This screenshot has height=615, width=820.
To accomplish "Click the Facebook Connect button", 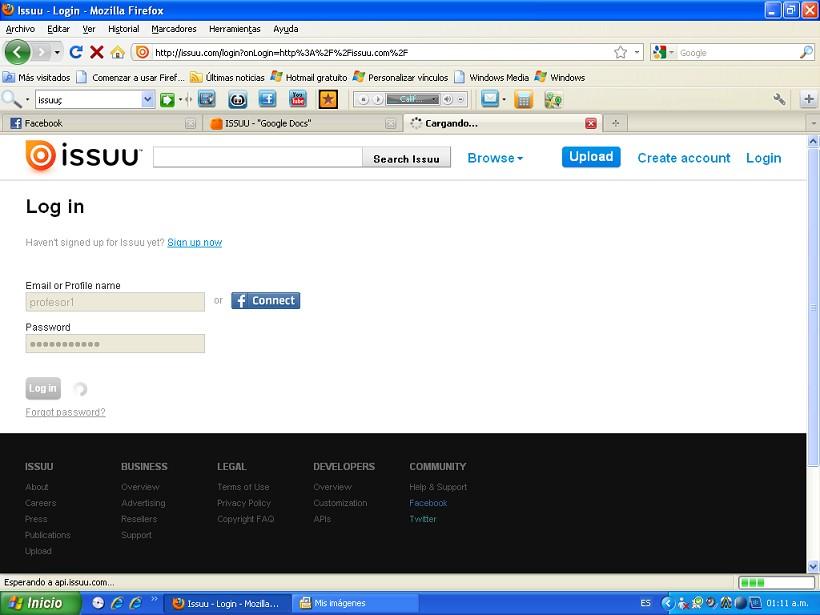I will pos(266,301).
